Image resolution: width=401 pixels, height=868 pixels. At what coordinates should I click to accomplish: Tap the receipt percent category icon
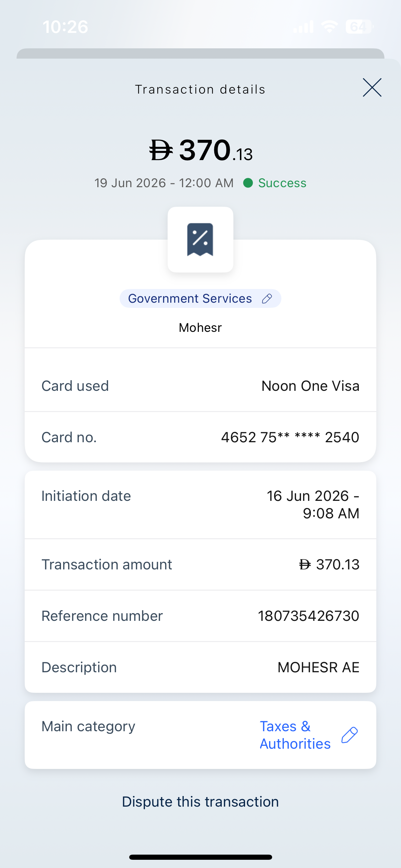[x=200, y=240]
